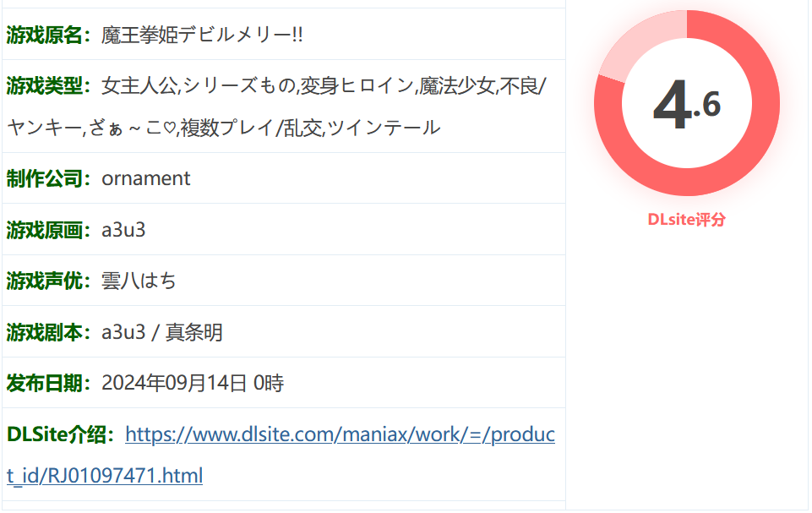Open the DLsite product page link
The image size is (812, 513).
pos(340,435)
